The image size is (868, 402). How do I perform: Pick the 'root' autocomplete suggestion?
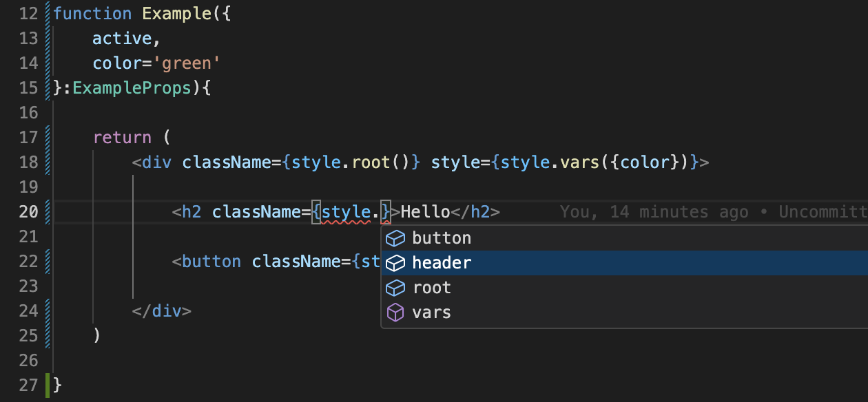tap(624, 288)
